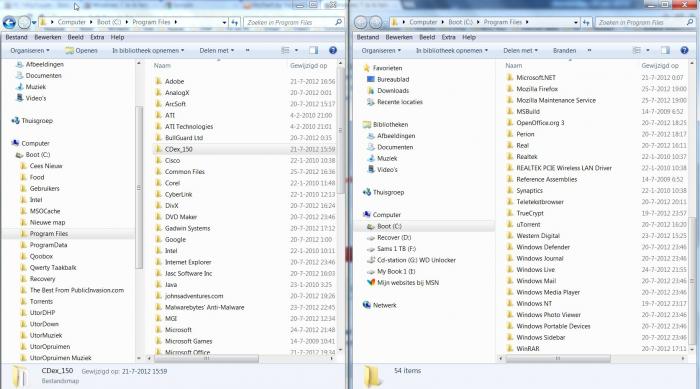Refresh the left window's address bar

(235, 22)
